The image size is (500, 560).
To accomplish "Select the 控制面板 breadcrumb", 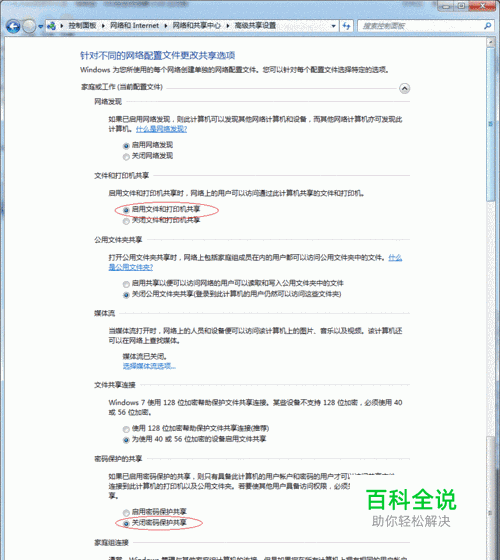I will pyautogui.click(x=82, y=26).
